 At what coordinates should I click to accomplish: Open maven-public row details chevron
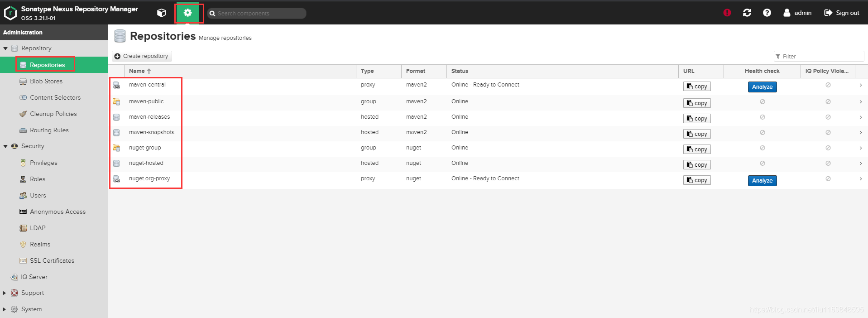coord(861,102)
